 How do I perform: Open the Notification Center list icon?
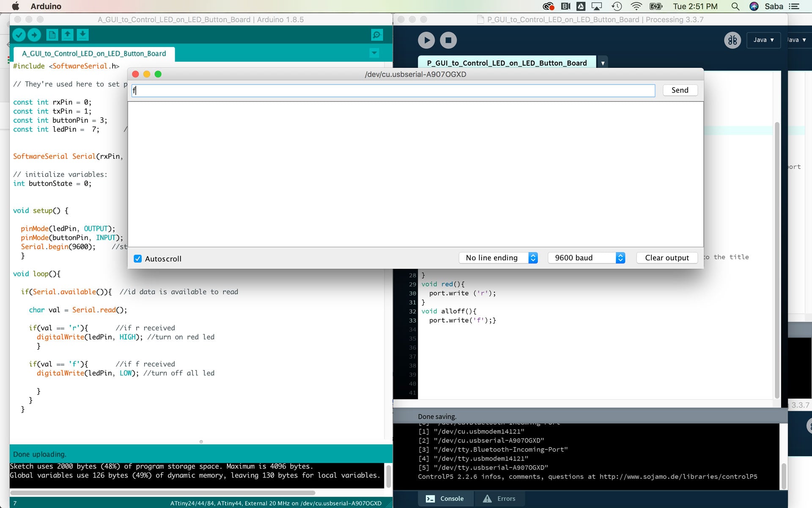point(794,6)
